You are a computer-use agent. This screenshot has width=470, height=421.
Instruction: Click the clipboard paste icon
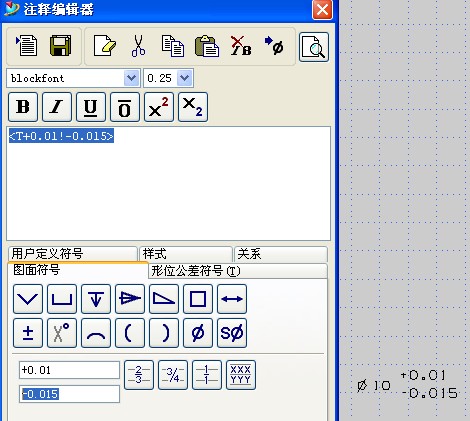(207, 46)
